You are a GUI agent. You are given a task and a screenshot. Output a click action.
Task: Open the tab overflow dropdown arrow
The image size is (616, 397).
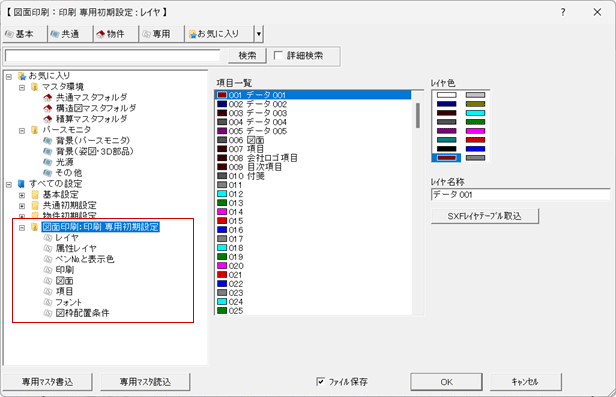point(258,34)
